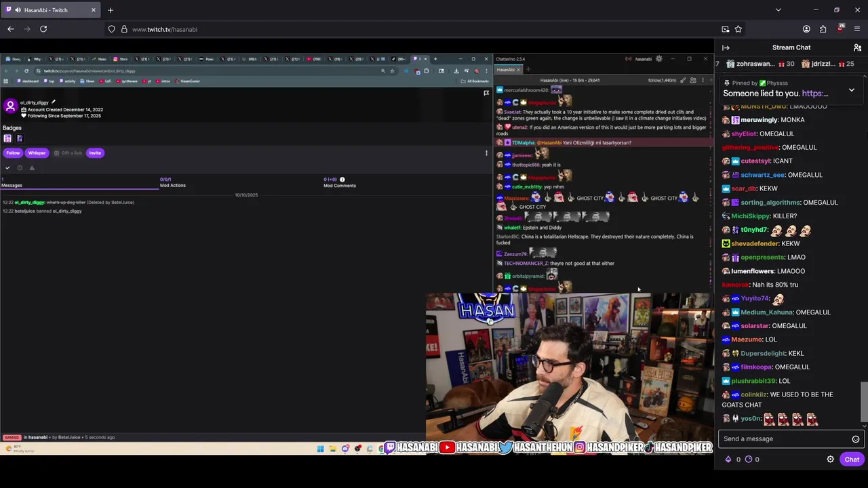Open a new browser tab
Screen dimensions: 868x488
[x=111, y=10]
